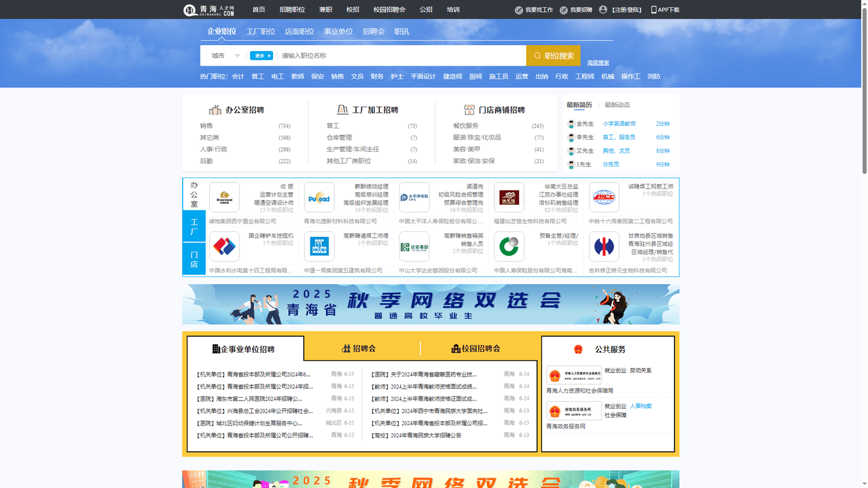Open 青海人力资源和社会保障局 website logo
The image size is (868, 488).
574,375
